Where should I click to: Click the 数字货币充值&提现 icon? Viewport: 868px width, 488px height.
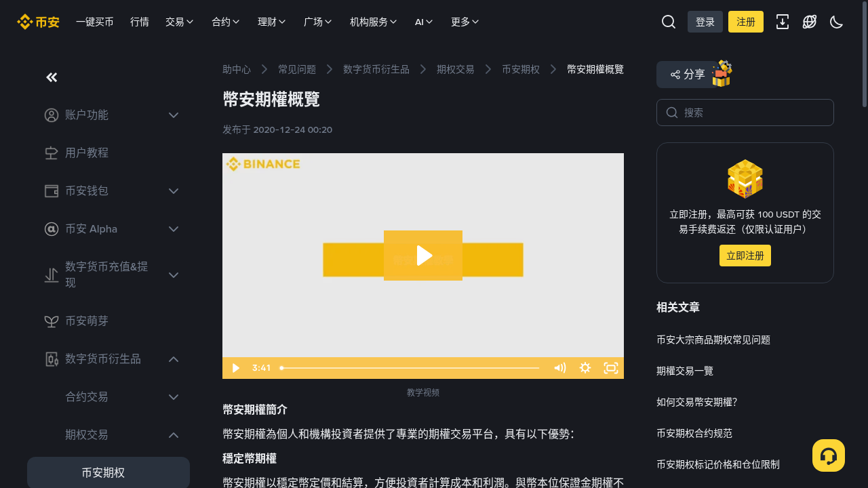(52, 275)
